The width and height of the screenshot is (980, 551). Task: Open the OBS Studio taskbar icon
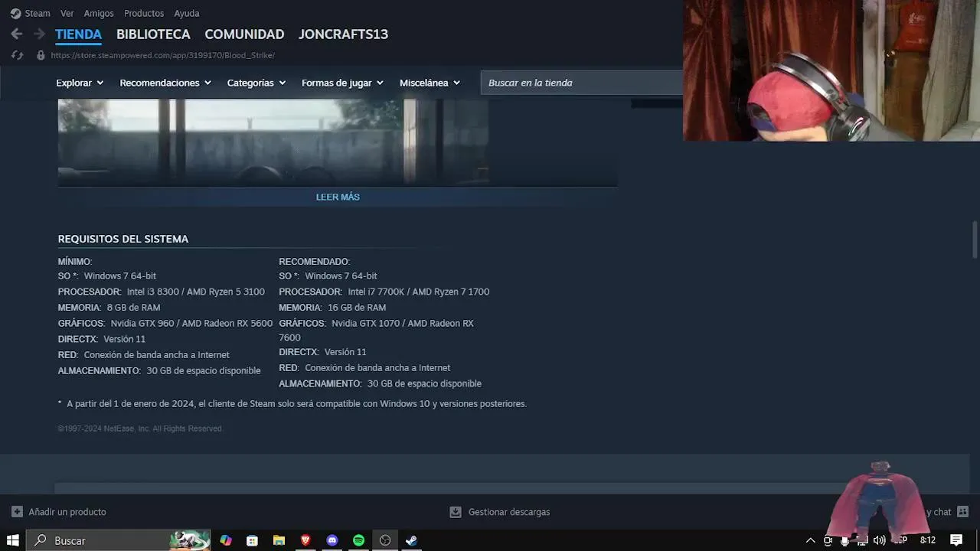tap(385, 540)
